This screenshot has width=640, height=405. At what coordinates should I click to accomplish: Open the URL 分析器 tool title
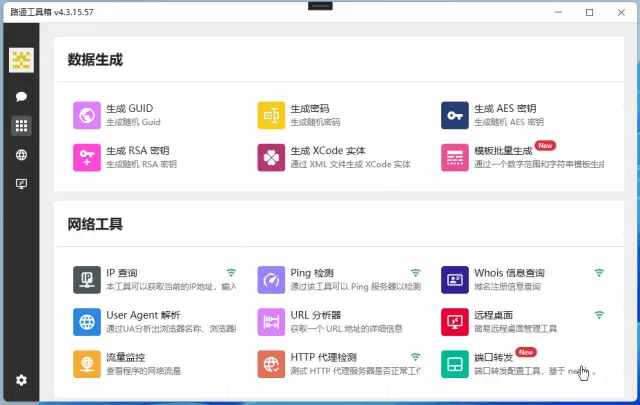coord(316,315)
